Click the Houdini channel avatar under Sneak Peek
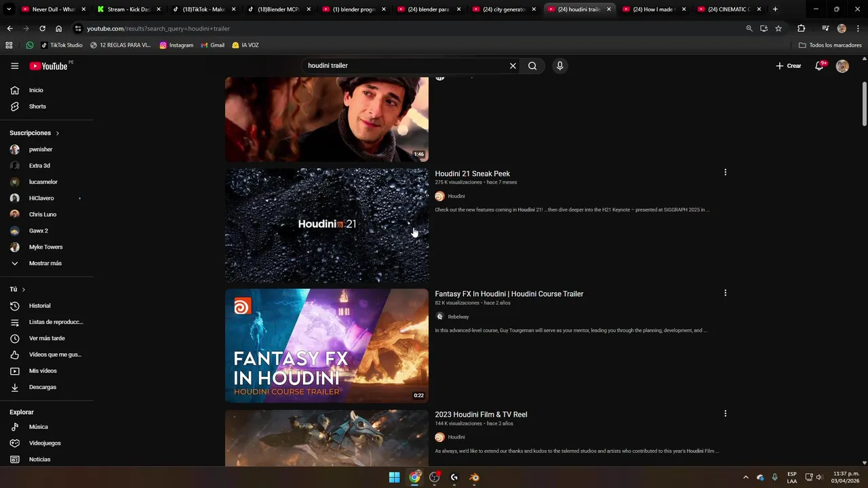Screen dimensions: 868x488 439,196
